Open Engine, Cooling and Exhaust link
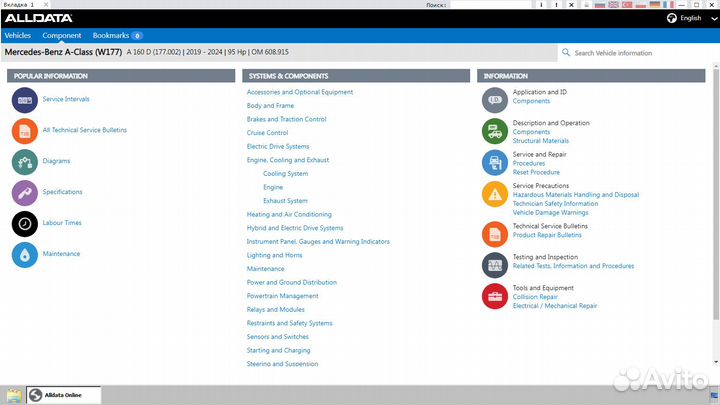The height and width of the screenshot is (405, 720). tap(288, 160)
